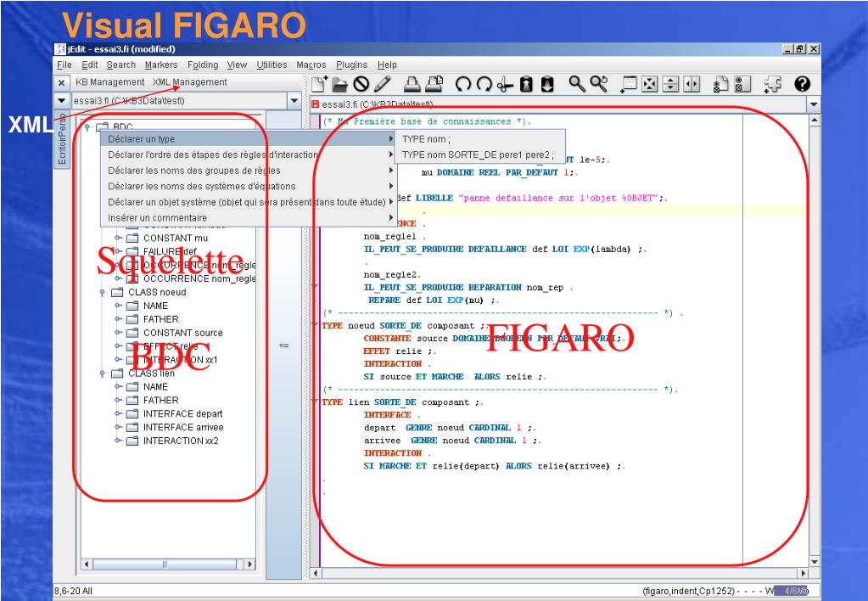This screenshot has width=868, height=601.
Task: Open the Macros menu
Action: [x=311, y=65]
